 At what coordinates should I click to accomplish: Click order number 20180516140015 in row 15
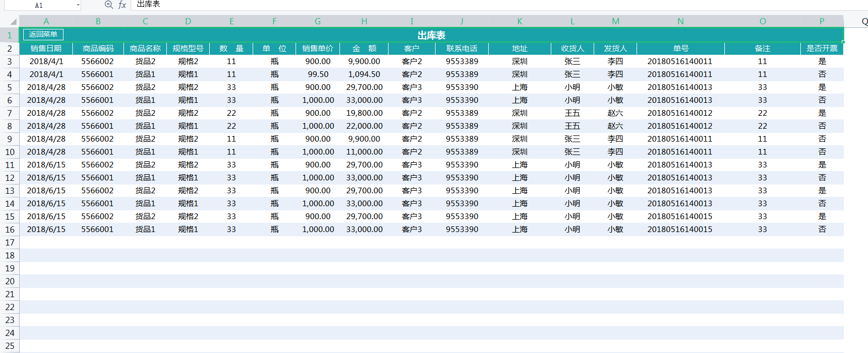pyautogui.click(x=680, y=216)
